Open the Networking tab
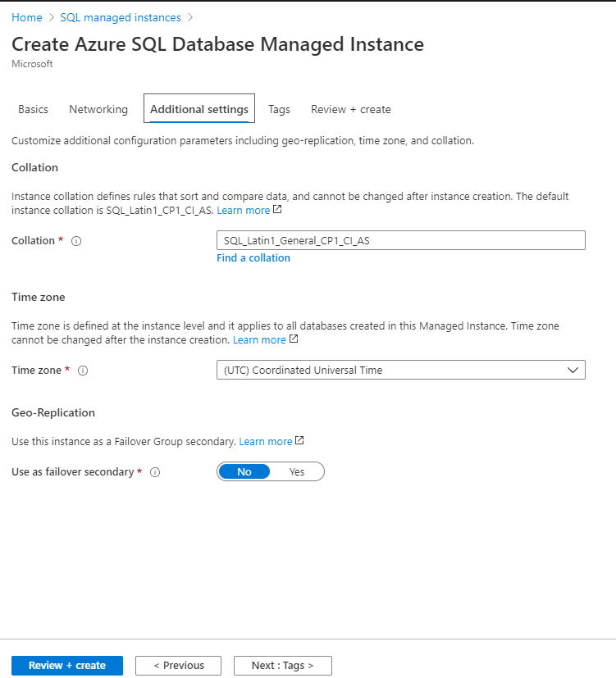Viewport: 616px width, 678px height. [x=98, y=108]
